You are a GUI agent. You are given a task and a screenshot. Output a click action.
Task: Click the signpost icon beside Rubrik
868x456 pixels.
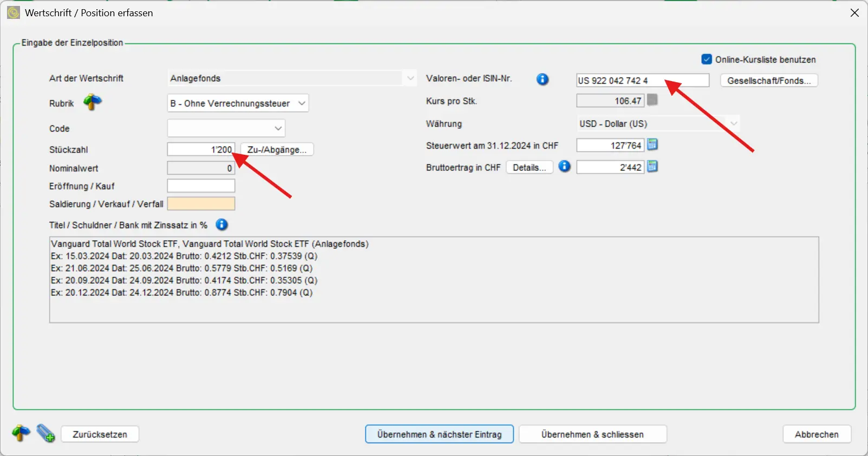92,102
